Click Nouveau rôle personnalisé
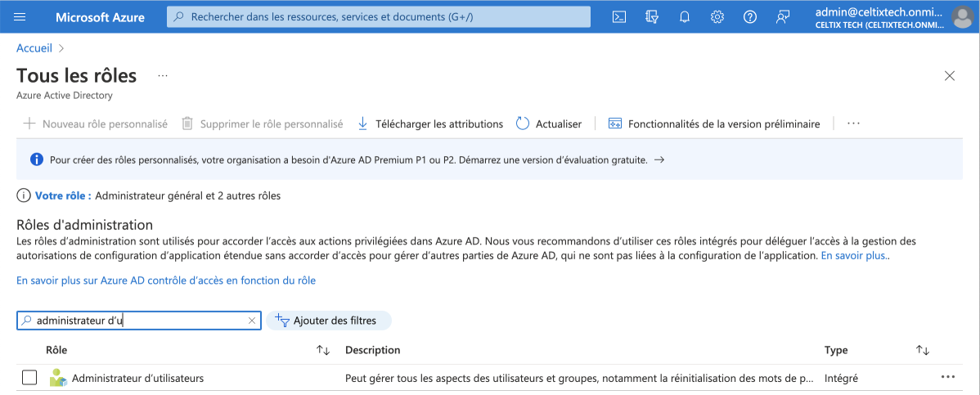 point(95,123)
